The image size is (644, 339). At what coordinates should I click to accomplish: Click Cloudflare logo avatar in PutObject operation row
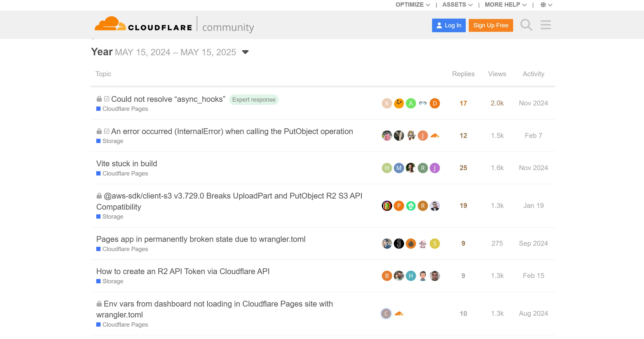tap(435, 136)
